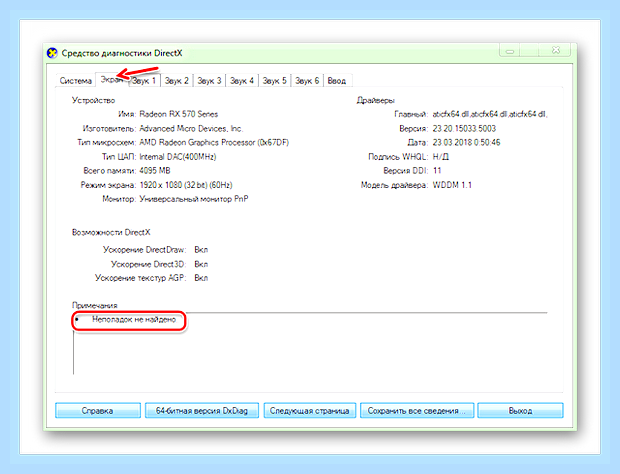The image size is (620, 474).
Task: Click the 4095 MB memory value
Action: 155,171
